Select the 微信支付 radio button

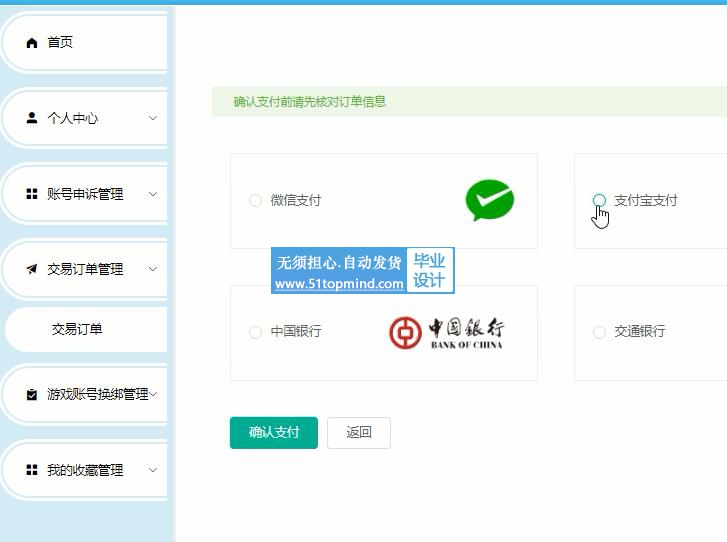(x=255, y=201)
